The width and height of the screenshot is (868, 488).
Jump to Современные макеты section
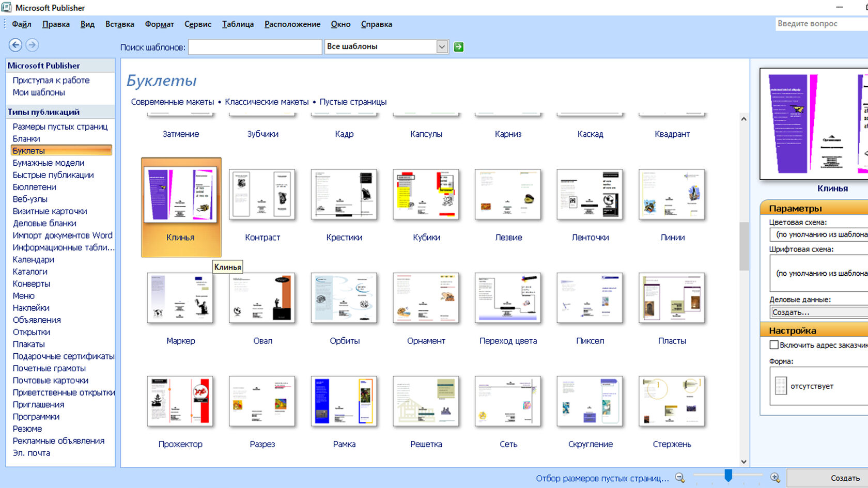coord(172,102)
